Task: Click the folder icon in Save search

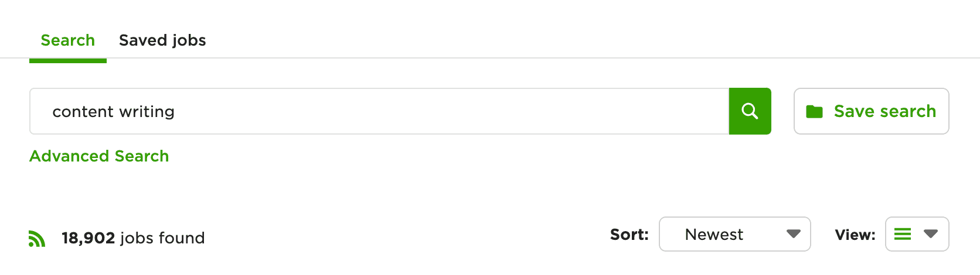Action: 814,111
